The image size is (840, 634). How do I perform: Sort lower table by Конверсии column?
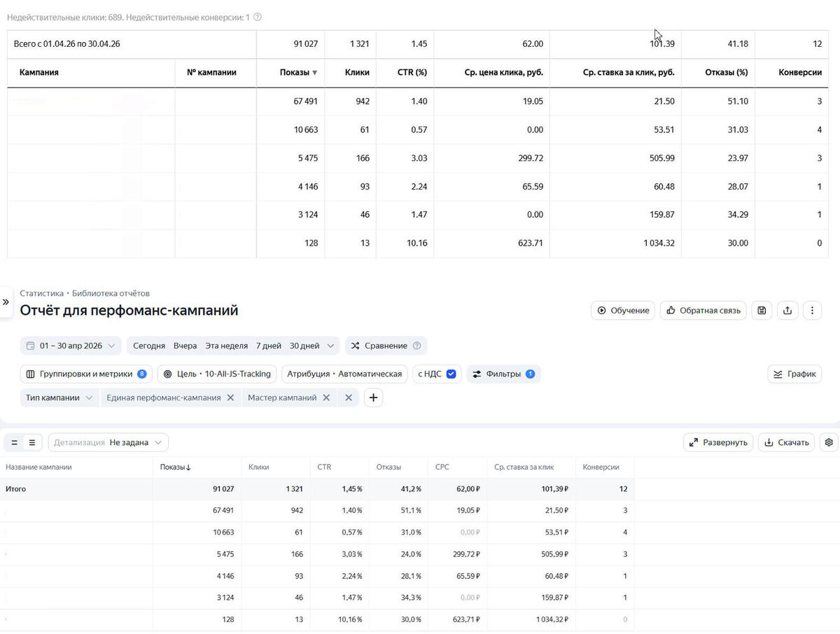click(600, 467)
